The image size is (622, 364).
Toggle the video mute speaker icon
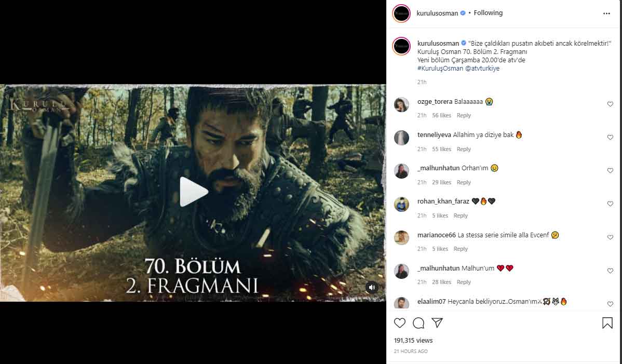click(x=371, y=287)
